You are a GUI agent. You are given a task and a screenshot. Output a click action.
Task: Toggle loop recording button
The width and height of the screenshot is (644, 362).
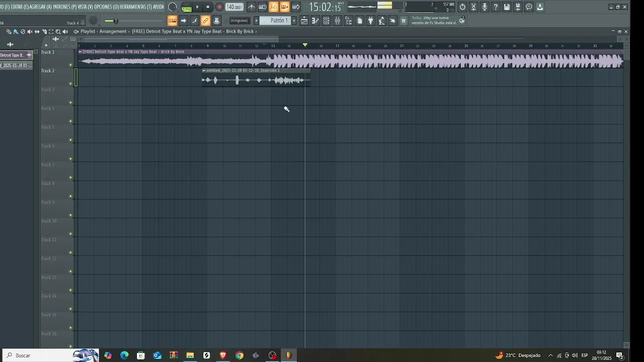pos(296,7)
